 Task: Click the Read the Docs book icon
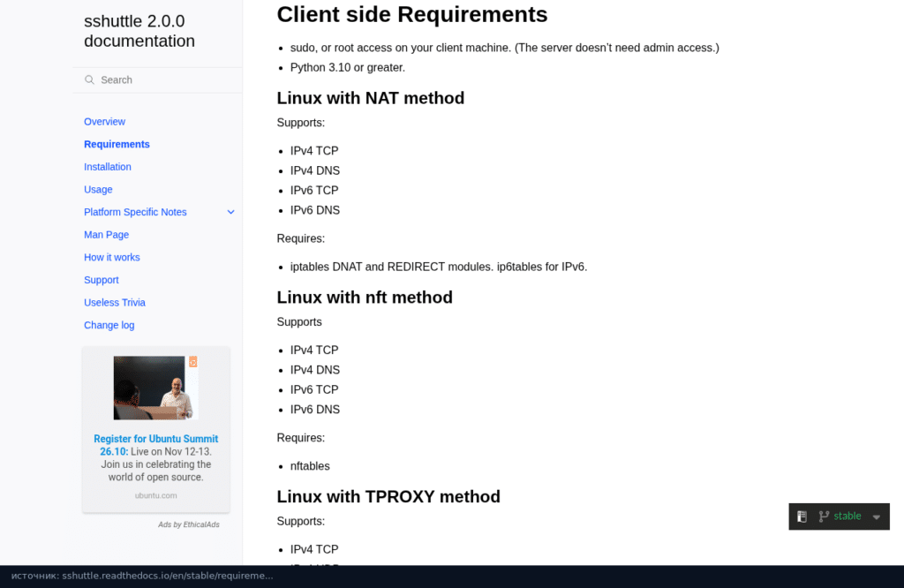[802, 516]
